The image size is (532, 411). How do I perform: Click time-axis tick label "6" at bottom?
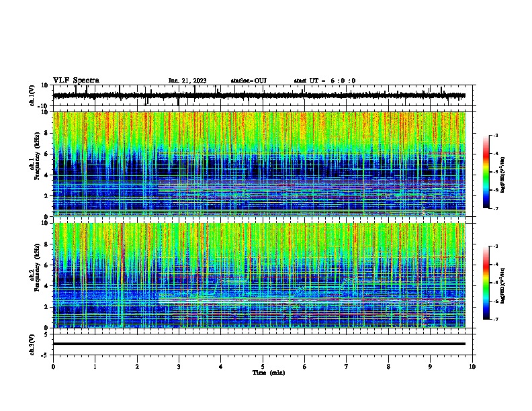[x=305, y=367]
